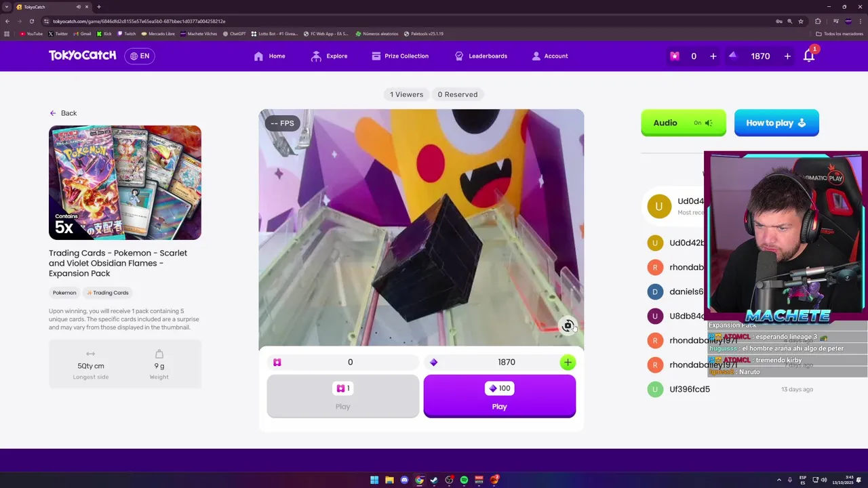Viewport: 868px width, 488px height.
Task: Open How to play
Action: click(776, 123)
